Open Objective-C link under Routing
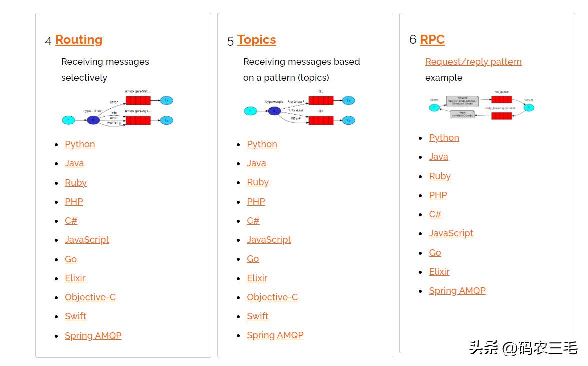The image size is (588, 366). 90,297
